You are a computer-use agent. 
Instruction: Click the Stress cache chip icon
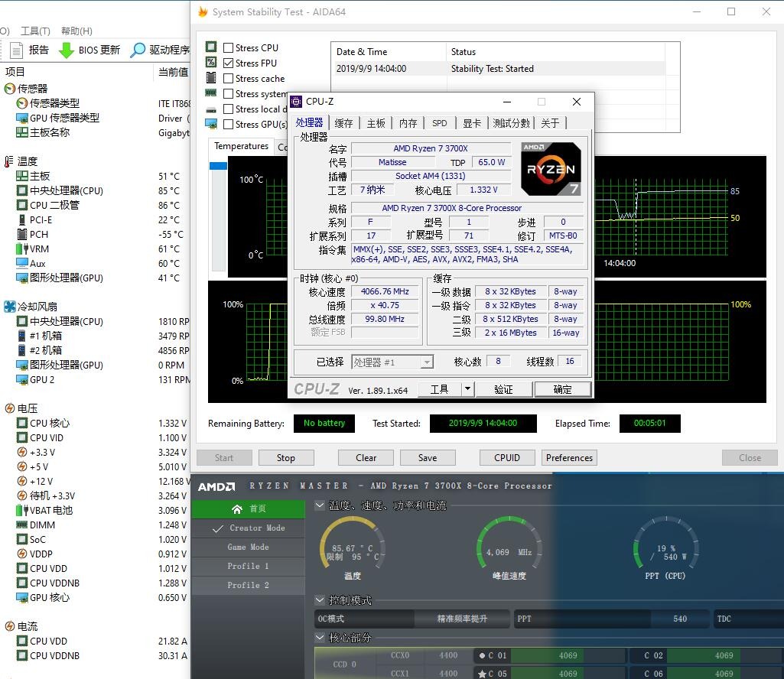click(x=211, y=77)
